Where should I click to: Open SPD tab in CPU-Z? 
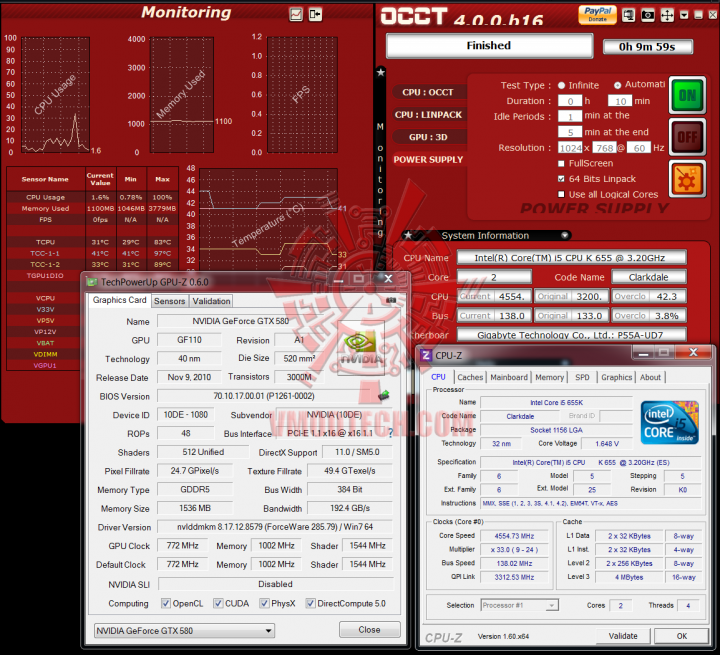pos(582,377)
